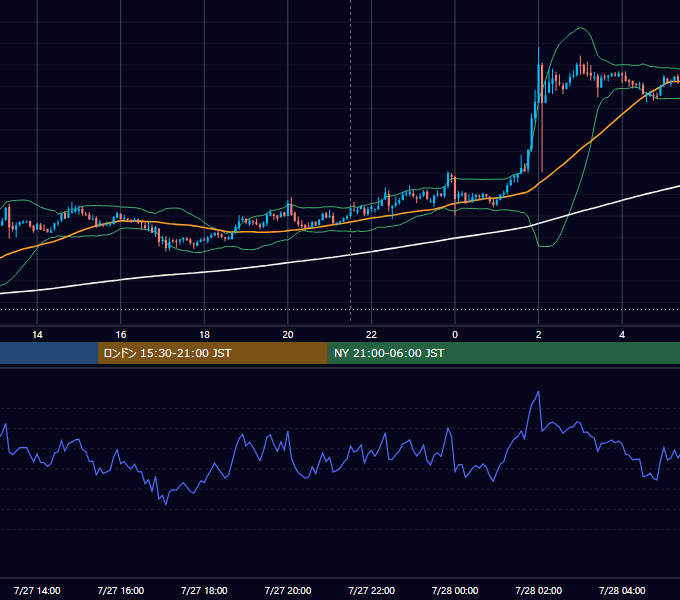Click the 7/27 16:00 time label

click(121, 590)
